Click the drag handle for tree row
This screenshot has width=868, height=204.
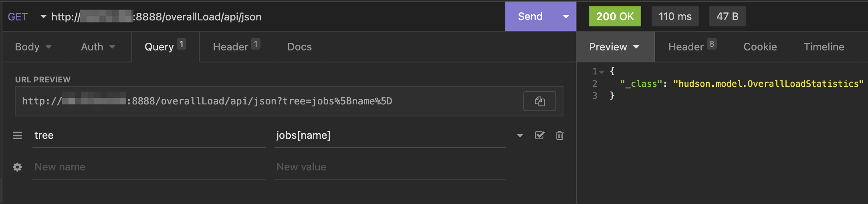point(17,136)
